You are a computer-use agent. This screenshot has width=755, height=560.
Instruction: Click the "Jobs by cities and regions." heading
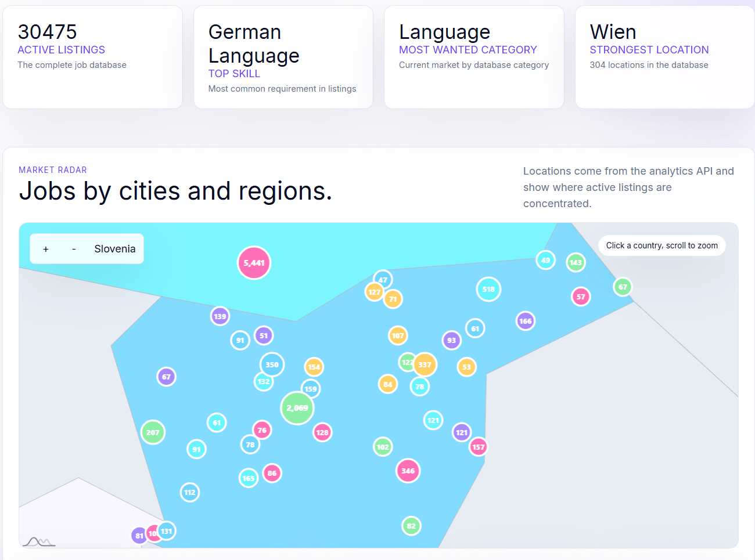tap(175, 191)
